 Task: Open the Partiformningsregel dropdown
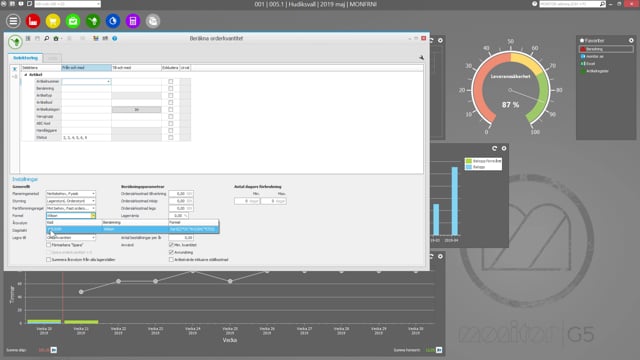tap(93, 208)
